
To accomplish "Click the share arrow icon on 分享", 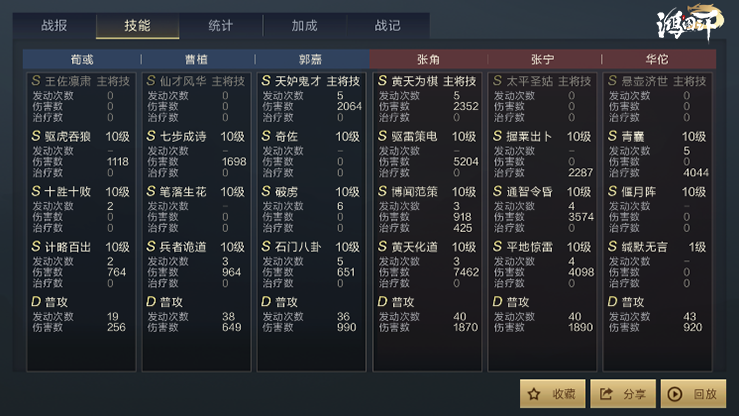I will click(606, 394).
